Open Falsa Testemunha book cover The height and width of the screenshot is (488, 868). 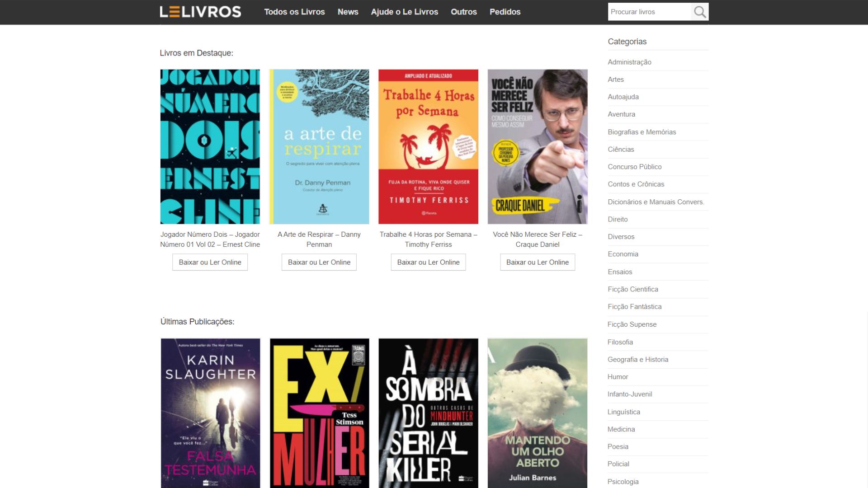pos(210,413)
